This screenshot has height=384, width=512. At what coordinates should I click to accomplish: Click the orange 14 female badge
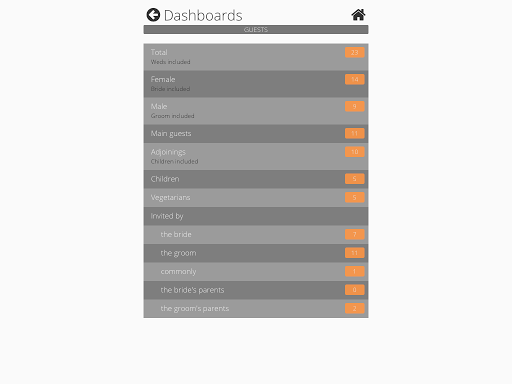[x=355, y=79]
